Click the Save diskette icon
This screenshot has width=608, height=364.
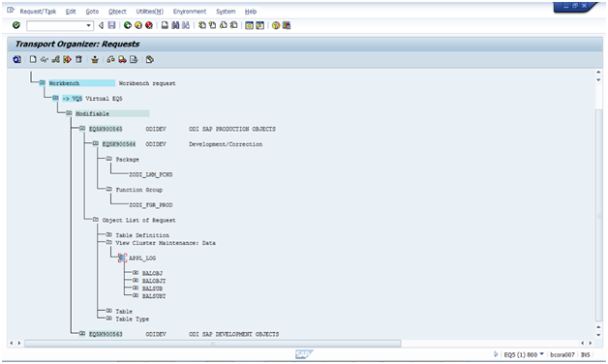coord(111,25)
